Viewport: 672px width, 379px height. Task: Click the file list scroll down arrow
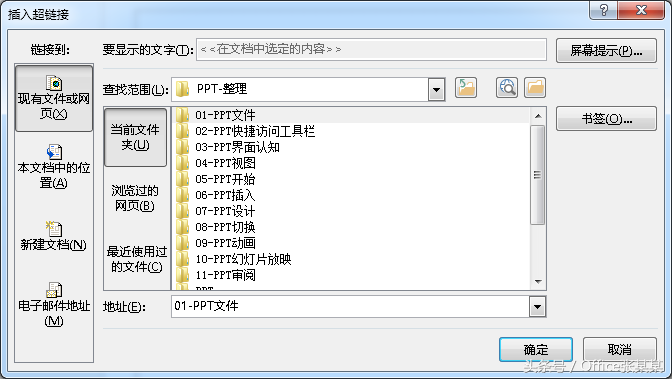coord(538,282)
